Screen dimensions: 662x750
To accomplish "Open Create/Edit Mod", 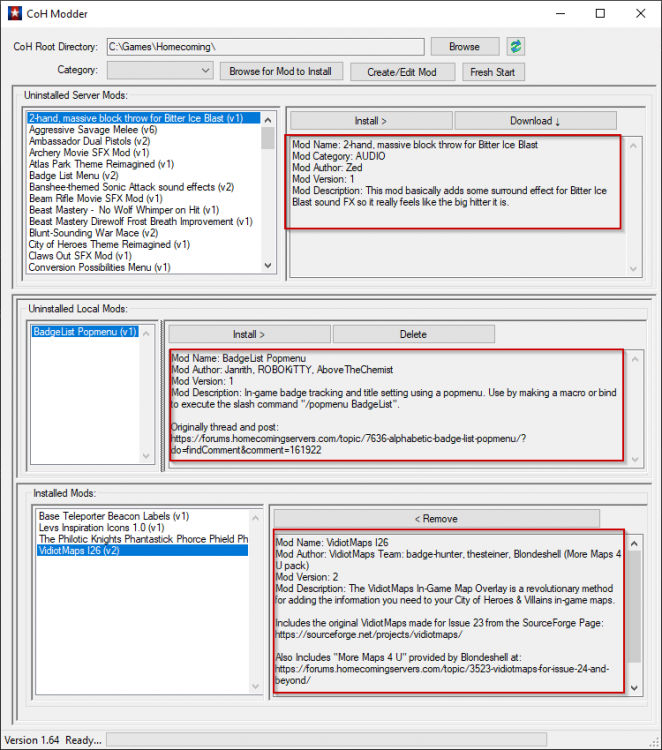I will click(403, 72).
